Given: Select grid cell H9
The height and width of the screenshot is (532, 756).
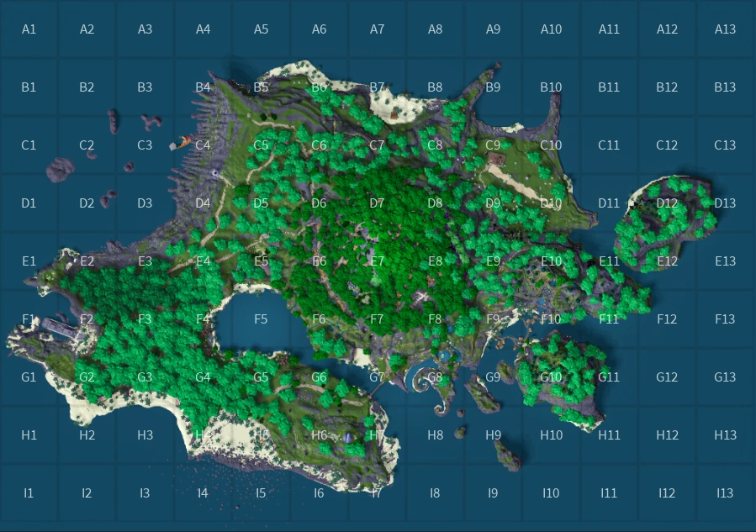Looking at the screenshot, I should [x=493, y=435].
